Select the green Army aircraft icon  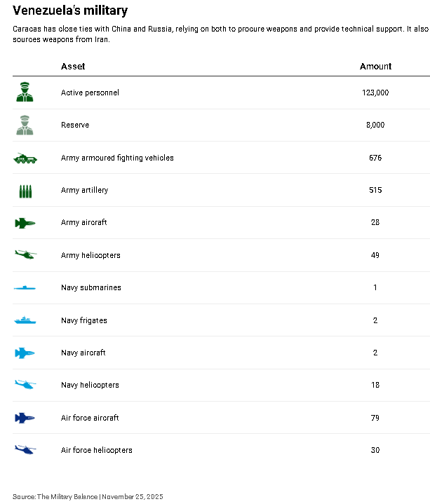(x=25, y=223)
